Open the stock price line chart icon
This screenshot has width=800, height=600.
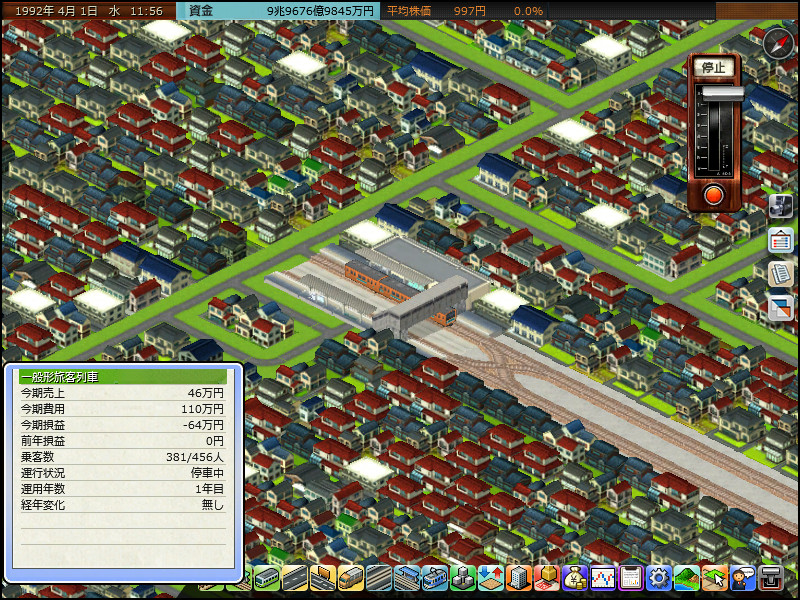click(x=603, y=578)
